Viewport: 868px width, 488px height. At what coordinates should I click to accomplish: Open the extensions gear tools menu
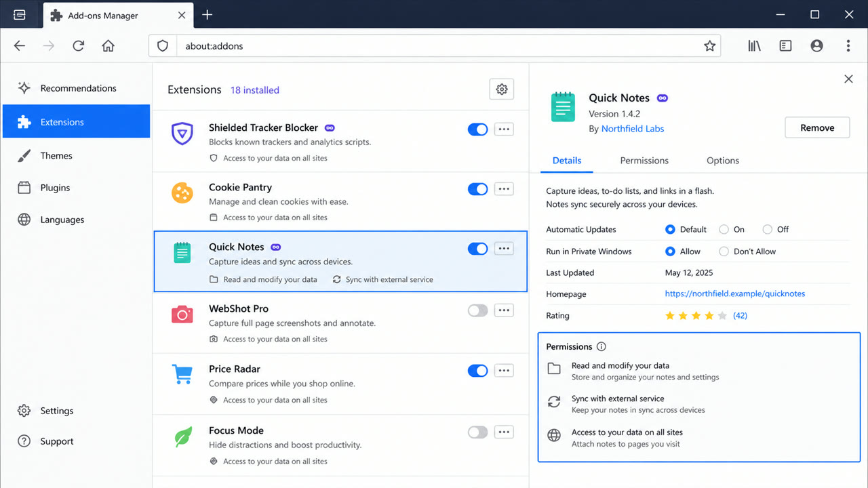coord(502,89)
